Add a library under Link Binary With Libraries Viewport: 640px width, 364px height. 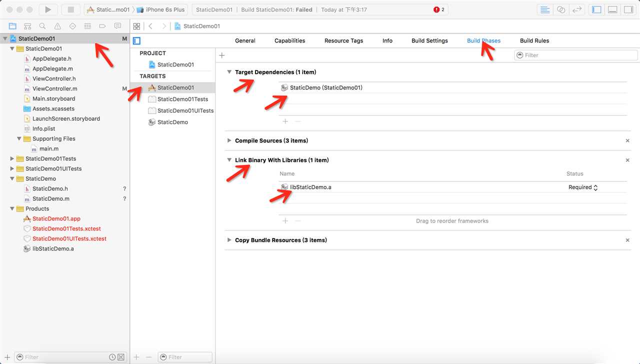pos(285,220)
